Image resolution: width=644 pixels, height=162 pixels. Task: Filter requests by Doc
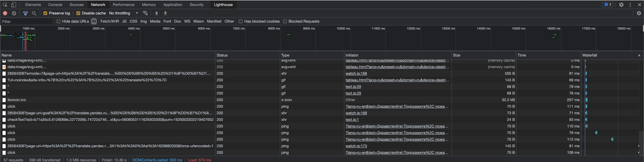[178, 22]
